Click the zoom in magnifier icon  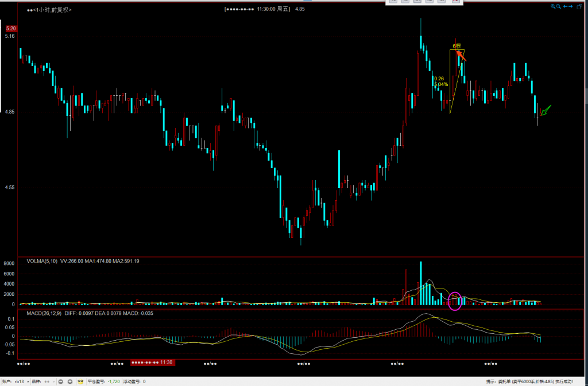click(x=553, y=6)
